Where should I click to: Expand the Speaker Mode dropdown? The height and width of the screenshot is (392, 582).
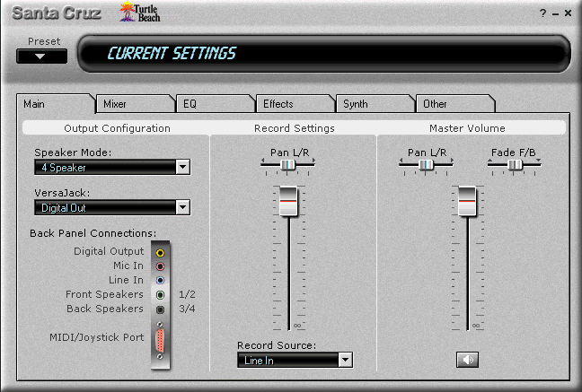pos(182,167)
